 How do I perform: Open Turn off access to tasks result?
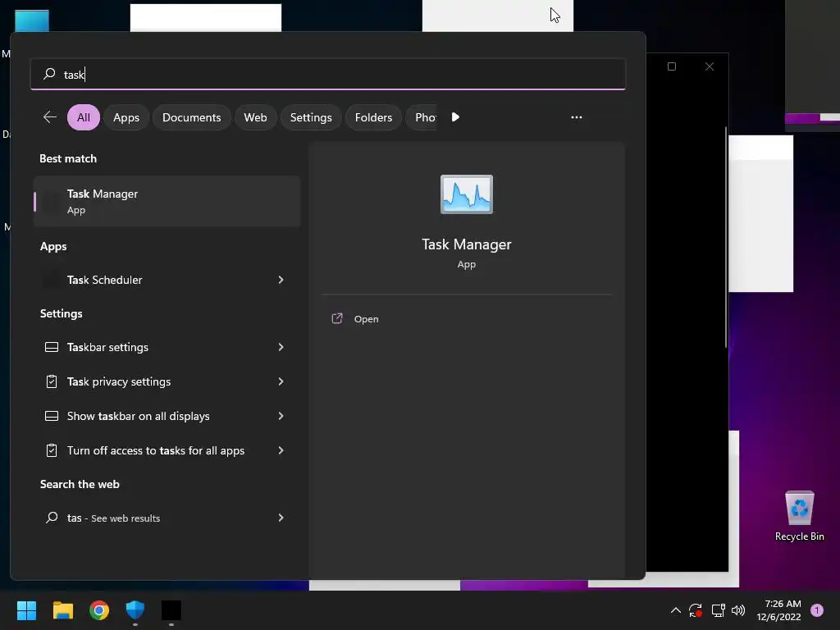pyautogui.click(x=167, y=450)
